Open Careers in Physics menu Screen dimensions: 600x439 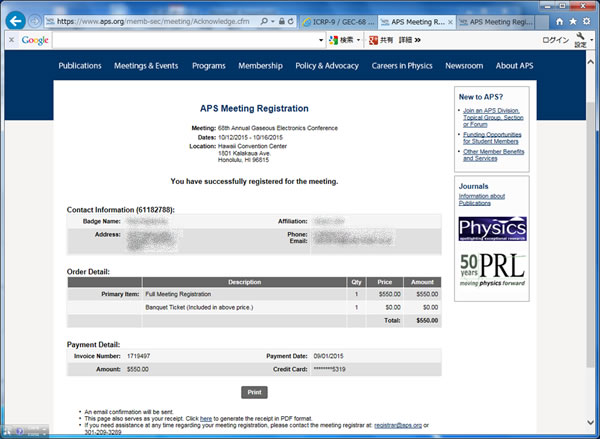click(402, 66)
